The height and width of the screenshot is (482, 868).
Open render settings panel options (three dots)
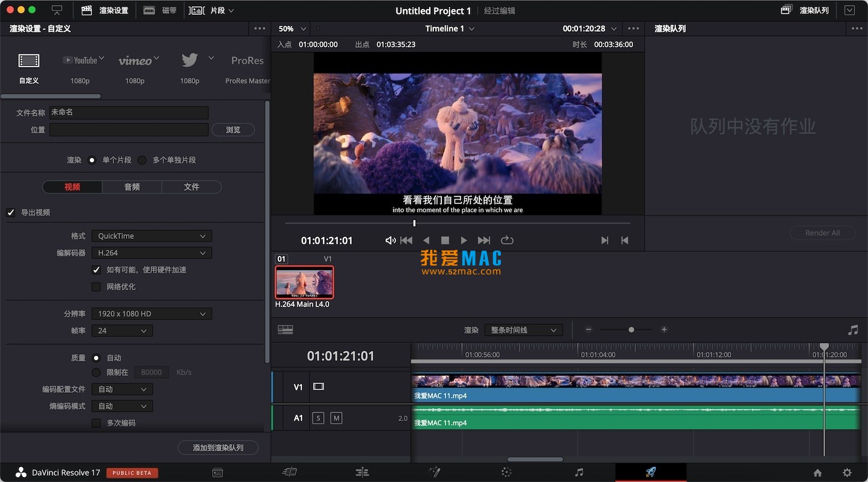(260, 28)
